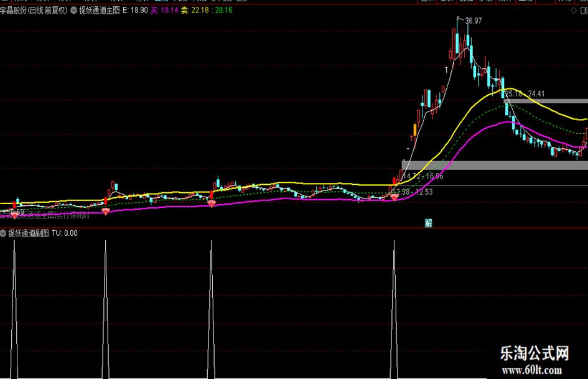This screenshot has height=379, width=588.
Task: Click the 捉妖通道主图 indicator name
Action: [x=100, y=11]
